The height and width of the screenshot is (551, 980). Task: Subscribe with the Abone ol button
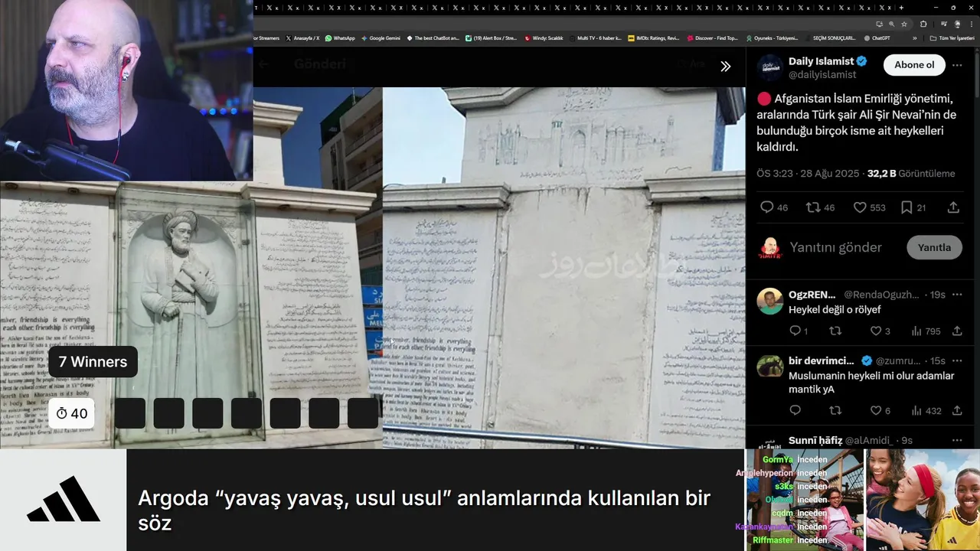pyautogui.click(x=914, y=65)
